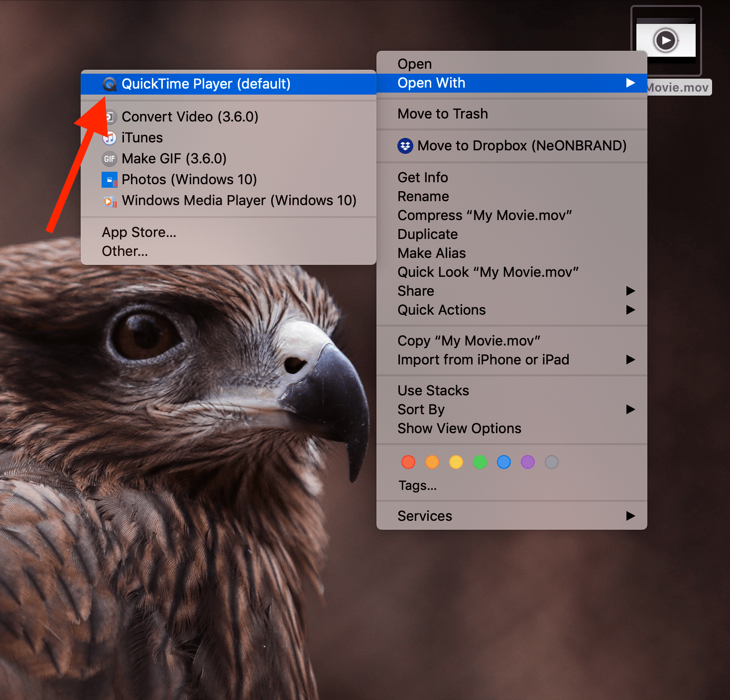Viewport: 730px width, 700px height.
Task: Click the Dropbox icon next to Move option
Action: pyautogui.click(x=405, y=146)
